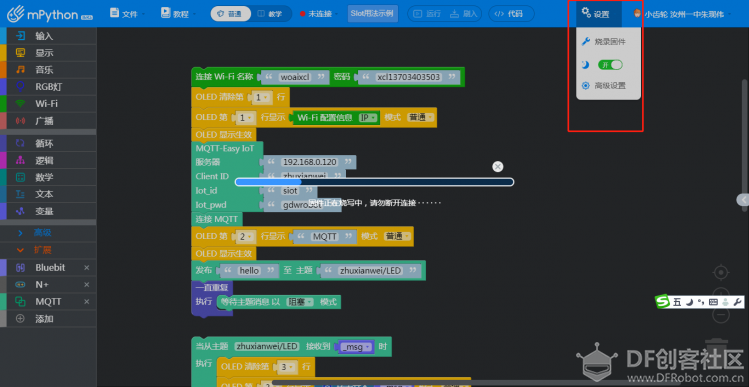749x387 pixels.
Task: Open the 逻辑 block category
Action: 48,161
